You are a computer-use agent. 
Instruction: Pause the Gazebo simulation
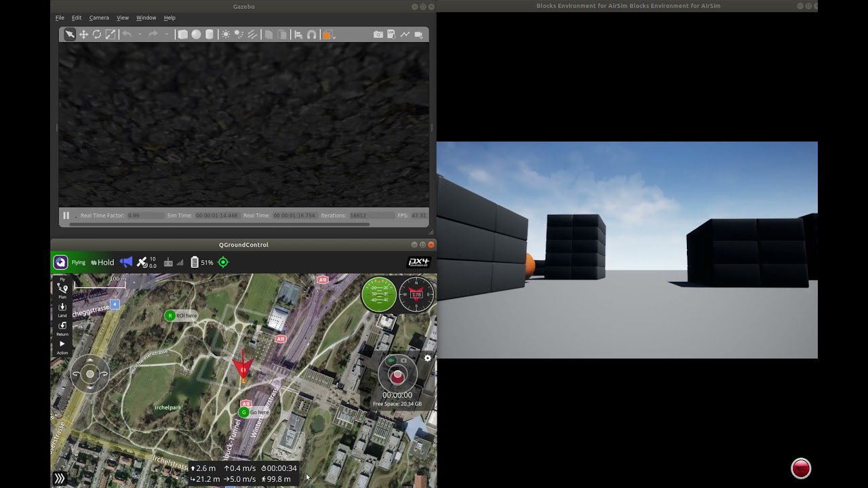(x=66, y=216)
